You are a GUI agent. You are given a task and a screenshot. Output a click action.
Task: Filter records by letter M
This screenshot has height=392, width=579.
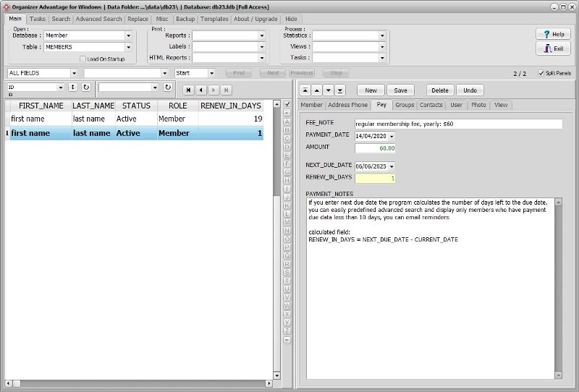tap(287, 222)
